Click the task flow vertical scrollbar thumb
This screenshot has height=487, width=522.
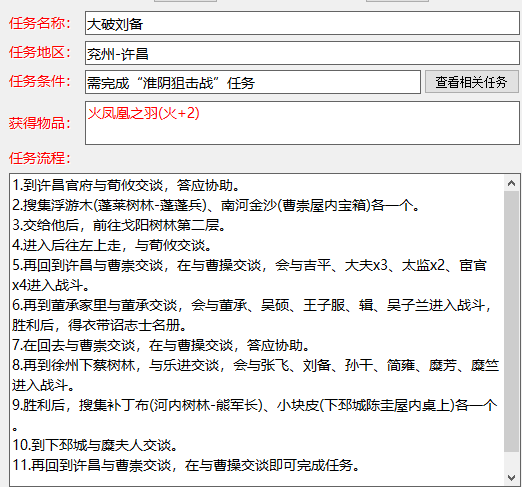(x=512, y=321)
